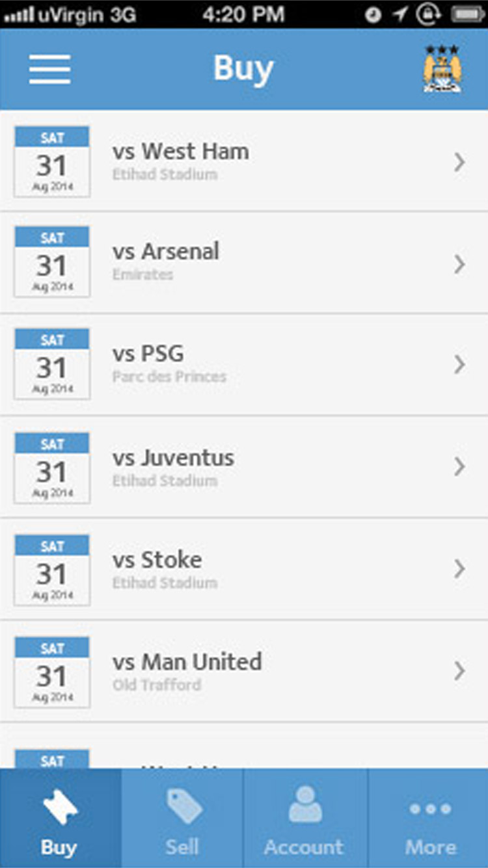
Task: Tap the Buy ticket icon
Action: tap(60, 808)
